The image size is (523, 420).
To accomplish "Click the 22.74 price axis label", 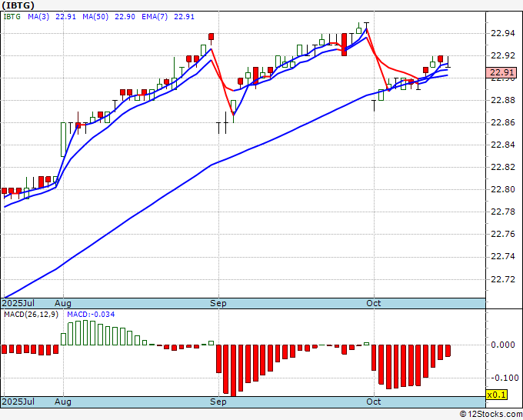I will tap(503, 256).
